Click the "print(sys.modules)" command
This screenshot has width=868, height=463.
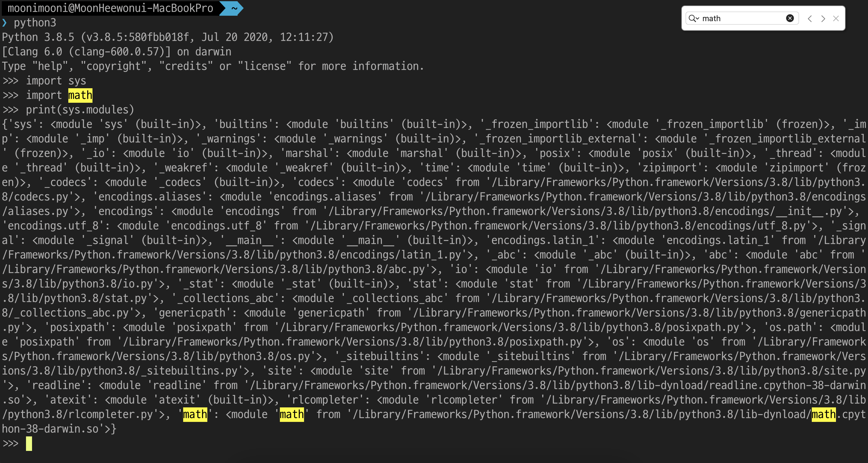click(x=80, y=110)
